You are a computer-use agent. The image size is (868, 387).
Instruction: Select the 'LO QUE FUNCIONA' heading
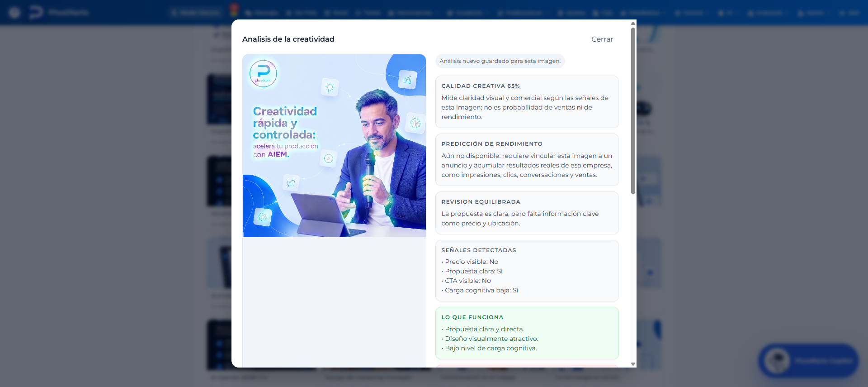(x=472, y=317)
